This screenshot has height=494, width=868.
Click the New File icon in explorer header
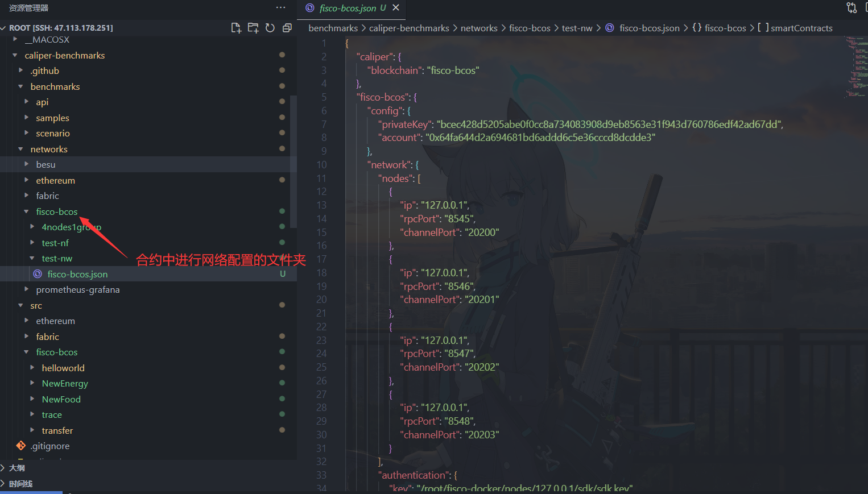tap(236, 28)
